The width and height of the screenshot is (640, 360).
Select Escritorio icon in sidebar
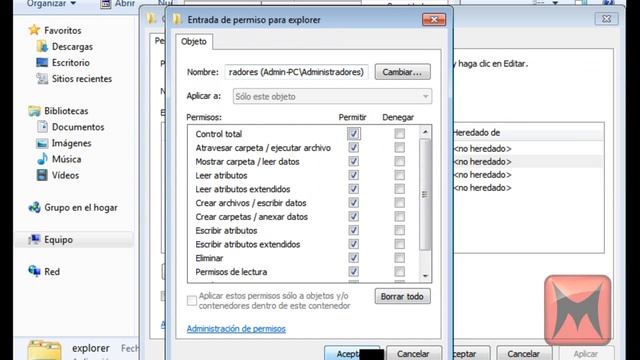click(x=42, y=62)
